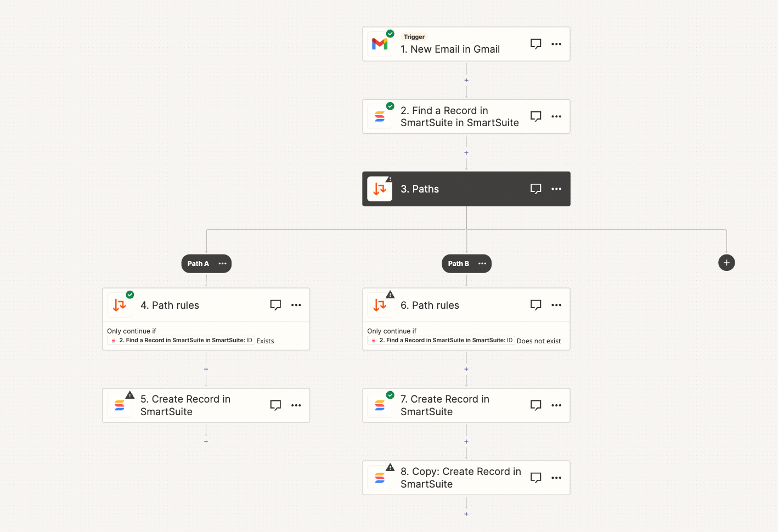Click the SmartSuite icon on step 7 Create Record
This screenshot has width=778, height=532.
[x=380, y=405]
